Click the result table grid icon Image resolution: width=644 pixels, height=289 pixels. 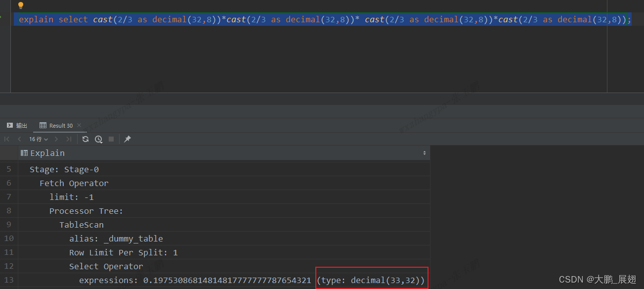tap(43, 125)
